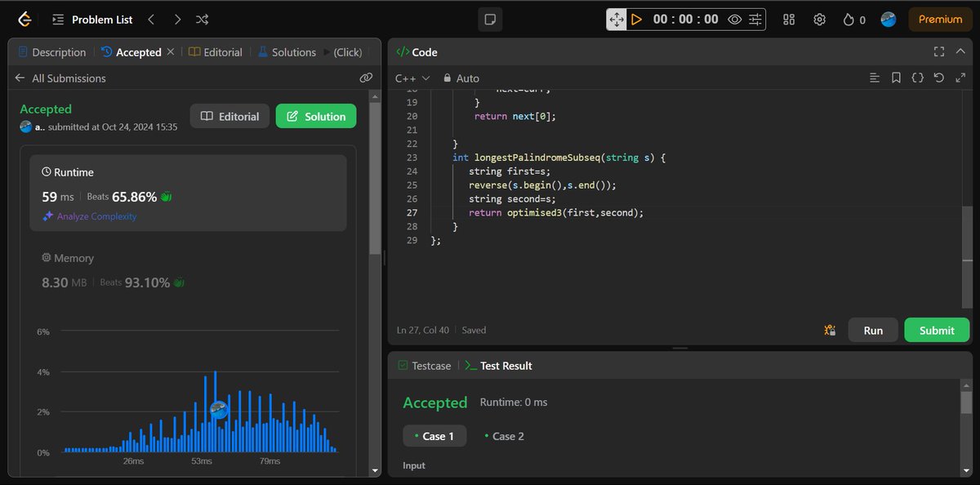Click the reset code undo icon

click(938, 78)
